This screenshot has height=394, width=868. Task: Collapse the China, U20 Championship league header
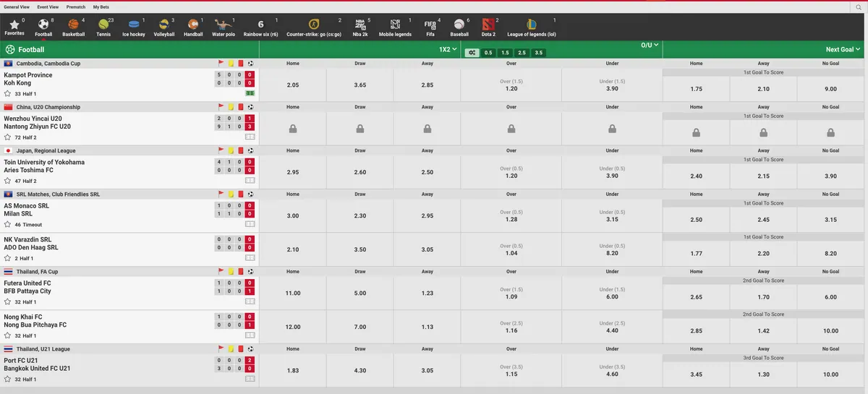point(129,107)
